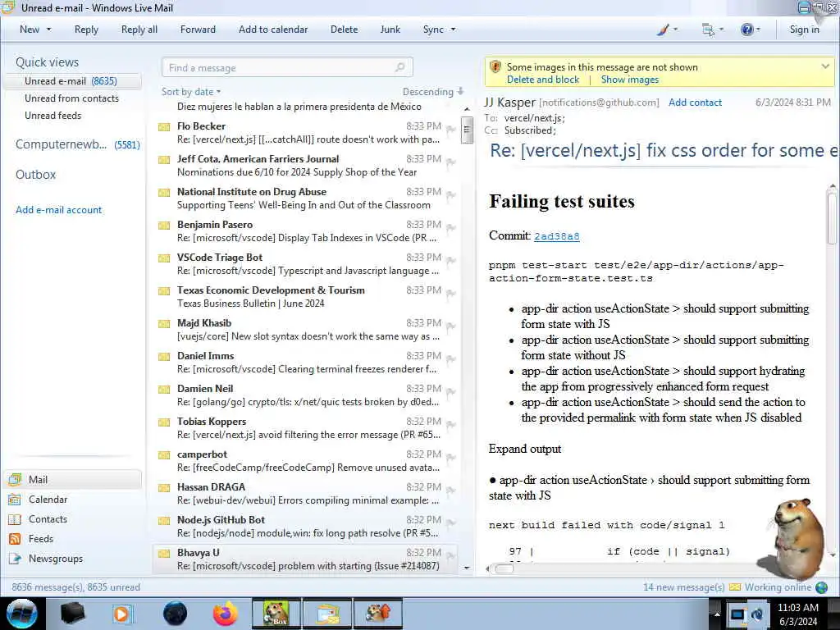The image size is (840, 630).
Task: Click the reading pane horizontal scrollbar thumb
Action: [x=504, y=568]
